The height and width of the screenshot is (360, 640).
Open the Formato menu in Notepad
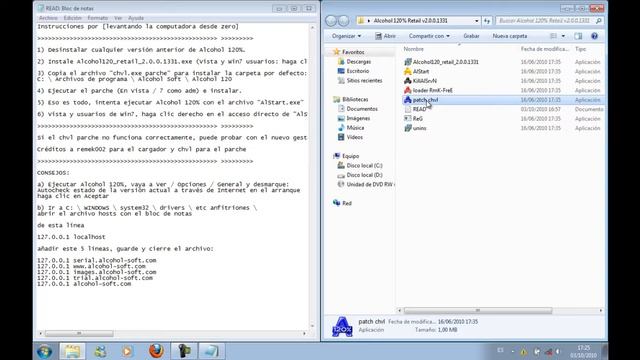point(98,18)
